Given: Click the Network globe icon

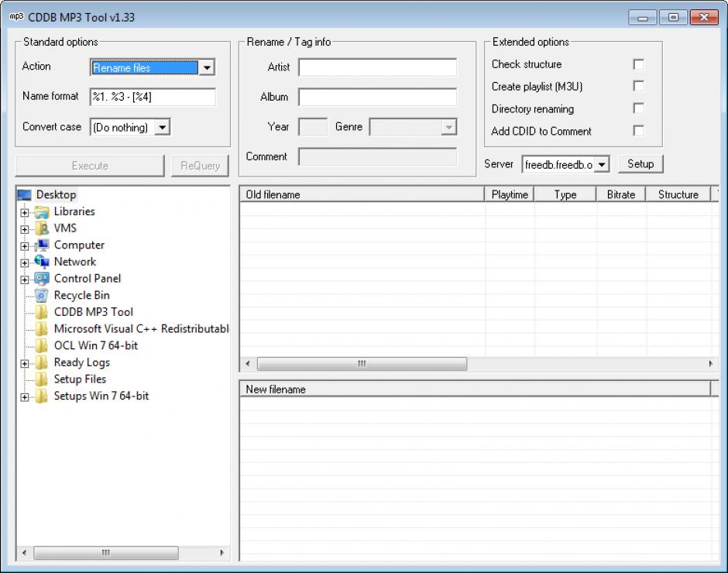Looking at the screenshot, I should [x=42, y=262].
